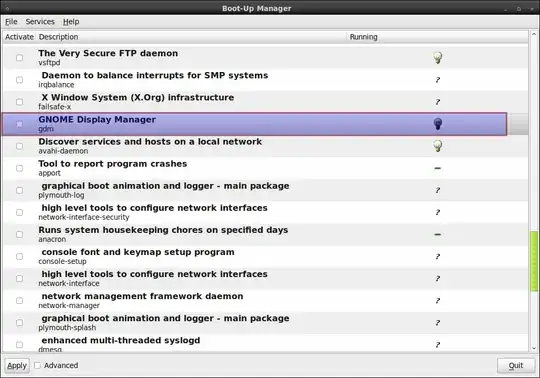Click the question mark status for console-setup
The image size is (540, 378).
(x=437, y=256)
